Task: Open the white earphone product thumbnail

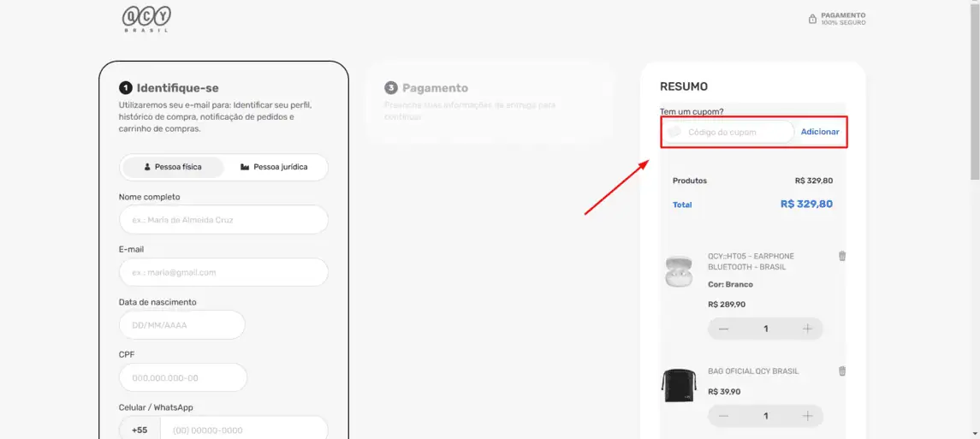Action: point(678,271)
